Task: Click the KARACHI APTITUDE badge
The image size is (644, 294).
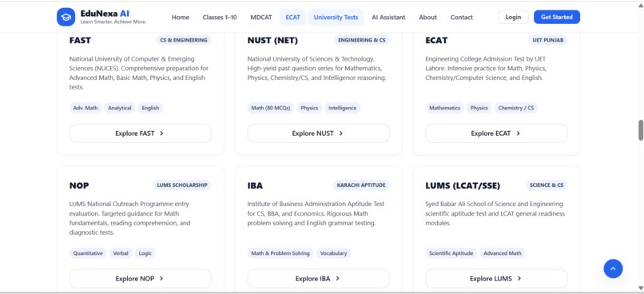Action: (361, 185)
